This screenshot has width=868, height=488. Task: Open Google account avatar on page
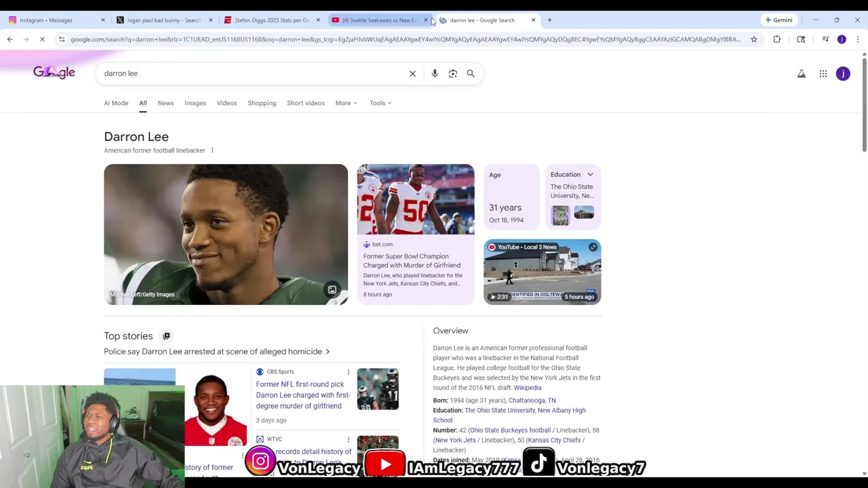[x=843, y=74]
